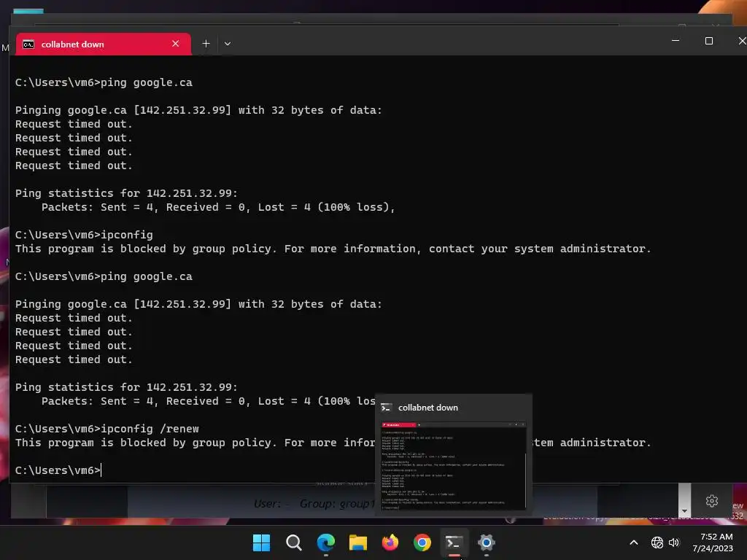Click the 'collabnet down' preview thumbnail

coord(454,465)
